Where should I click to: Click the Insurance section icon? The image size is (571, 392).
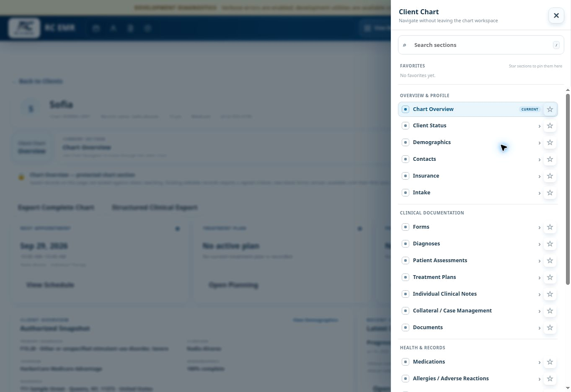pyautogui.click(x=405, y=176)
